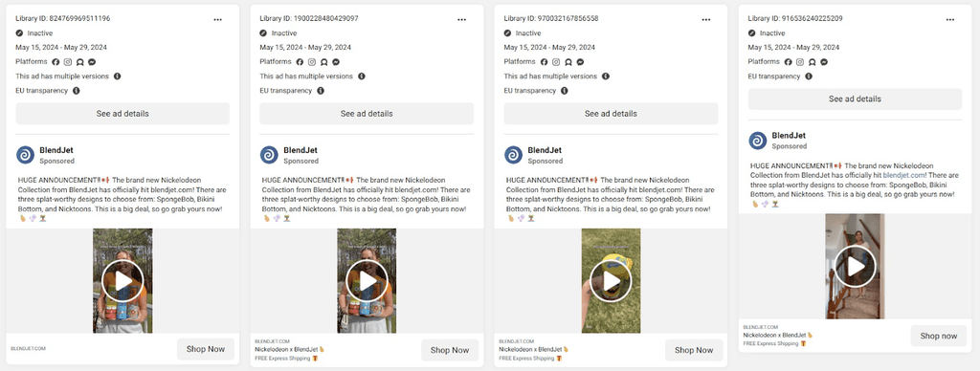Click multiple versions info icon in ad 970032167856558
Image resolution: width=980 pixels, height=371 pixels.
606,76
